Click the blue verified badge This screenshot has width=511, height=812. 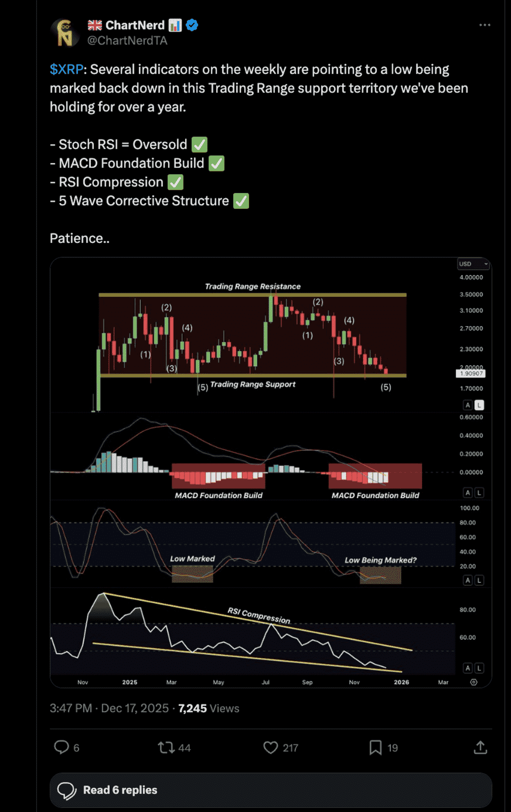pos(192,25)
